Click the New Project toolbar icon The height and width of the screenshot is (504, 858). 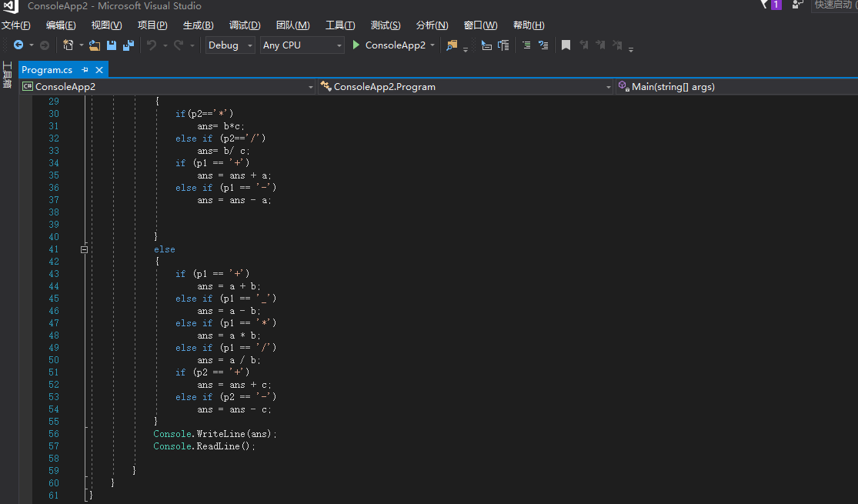[68, 45]
